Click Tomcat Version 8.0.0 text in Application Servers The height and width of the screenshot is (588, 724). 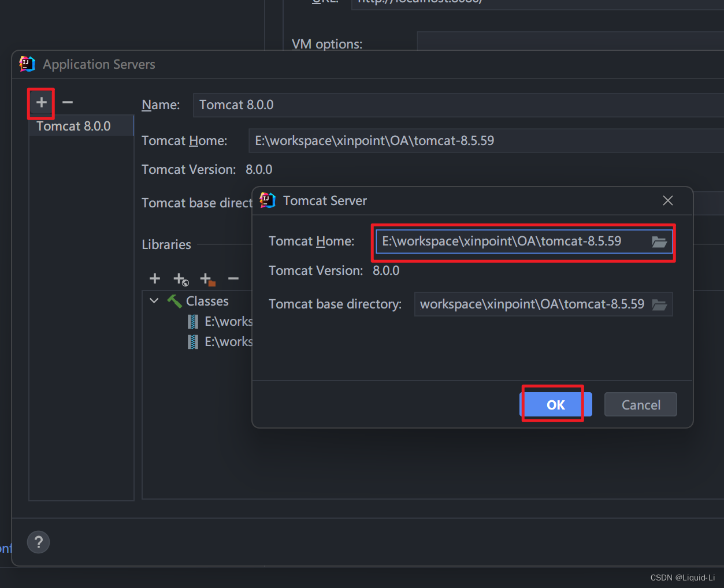click(259, 170)
